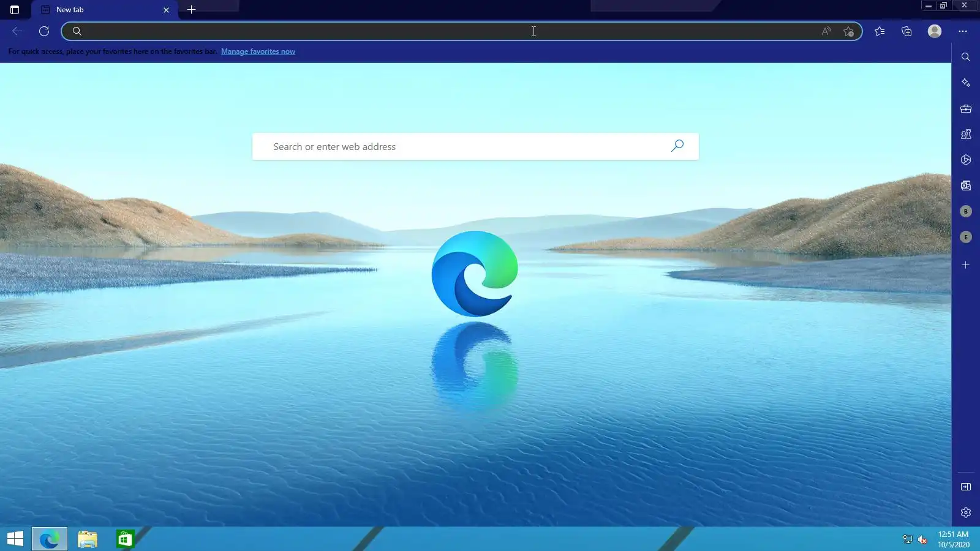
Task: Open the Collections panel
Action: click(907, 31)
